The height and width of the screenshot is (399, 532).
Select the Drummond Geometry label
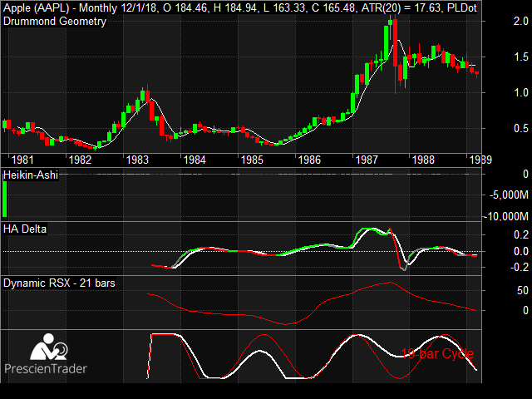(55, 22)
